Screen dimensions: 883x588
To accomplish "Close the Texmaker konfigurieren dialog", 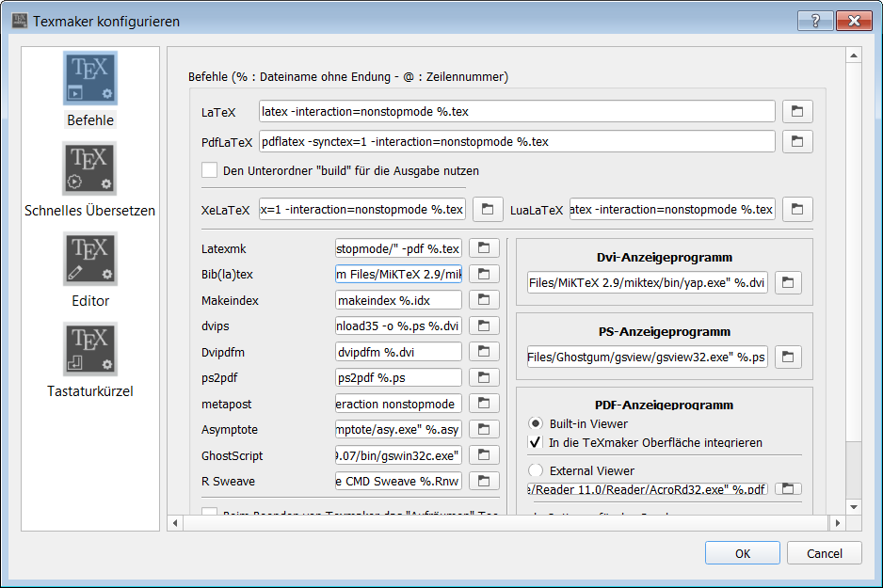I will [854, 21].
